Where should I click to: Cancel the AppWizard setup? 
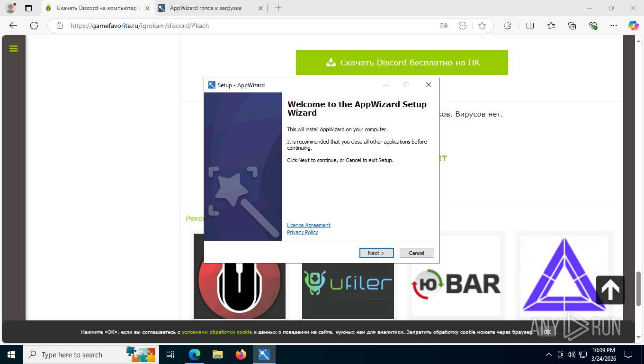[417, 253]
